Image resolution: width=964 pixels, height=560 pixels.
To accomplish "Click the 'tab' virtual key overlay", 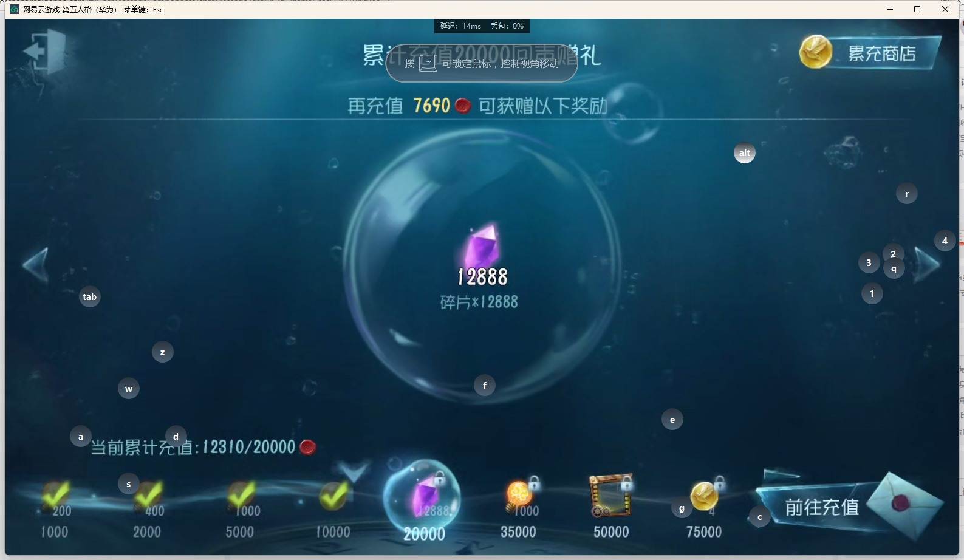I will [90, 297].
